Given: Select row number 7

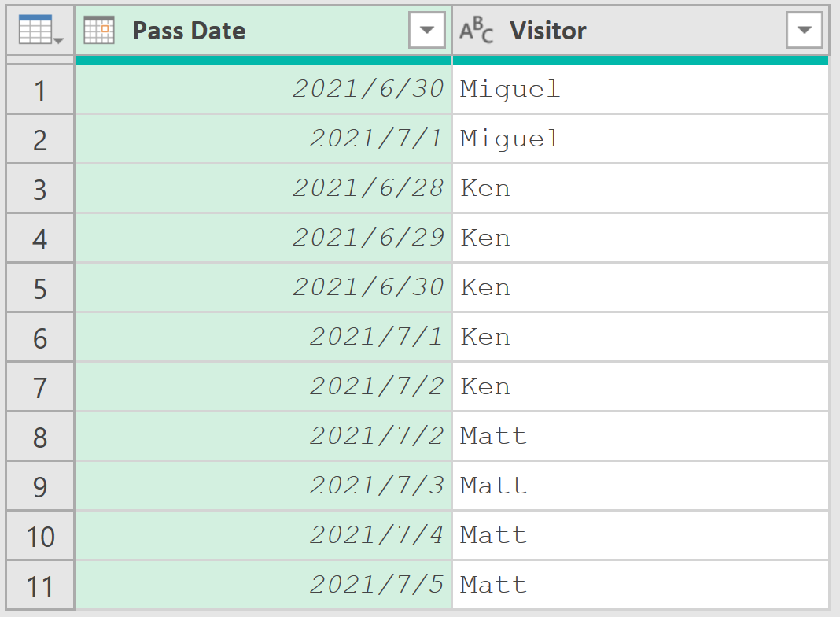Looking at the screenshot, I should click(40, 387).
